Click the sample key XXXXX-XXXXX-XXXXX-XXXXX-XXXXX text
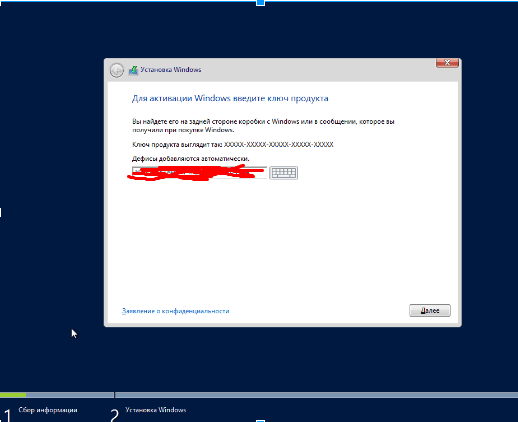This screenshot has width=518, height=422. tap(279, 145)
